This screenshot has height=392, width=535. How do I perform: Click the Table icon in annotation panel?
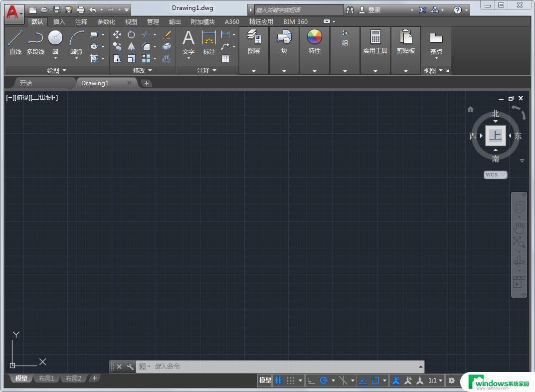225,59
